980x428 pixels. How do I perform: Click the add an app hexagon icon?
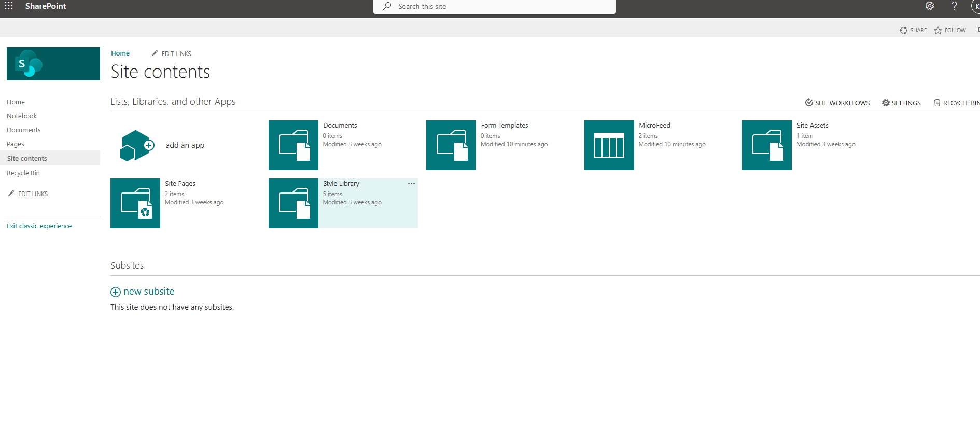pos(137,145)
